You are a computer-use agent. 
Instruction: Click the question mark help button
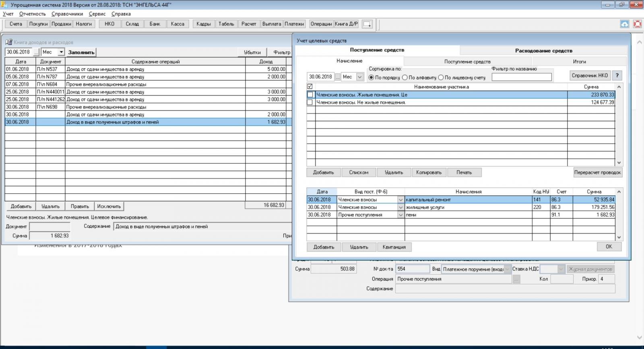pyautogui.click(x=617, y=76)
